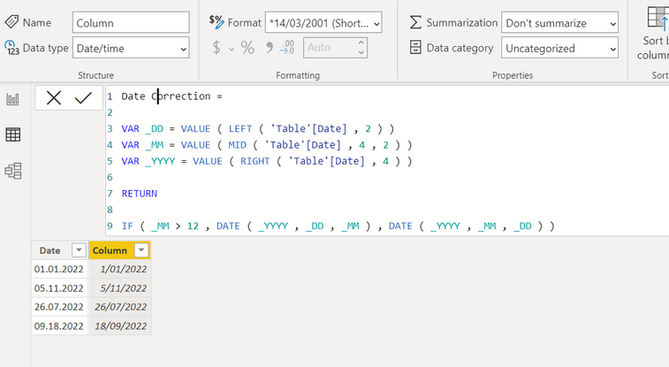Click the VAR _YYYY formula line
Viewport: 669px width, 367px height.
[267, 161]
